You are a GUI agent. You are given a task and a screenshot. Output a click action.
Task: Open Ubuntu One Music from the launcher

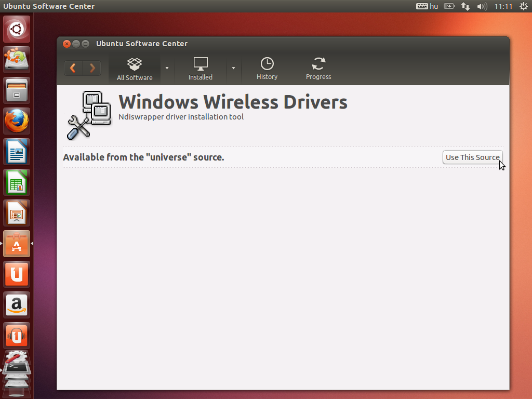(x=17, y=336)
